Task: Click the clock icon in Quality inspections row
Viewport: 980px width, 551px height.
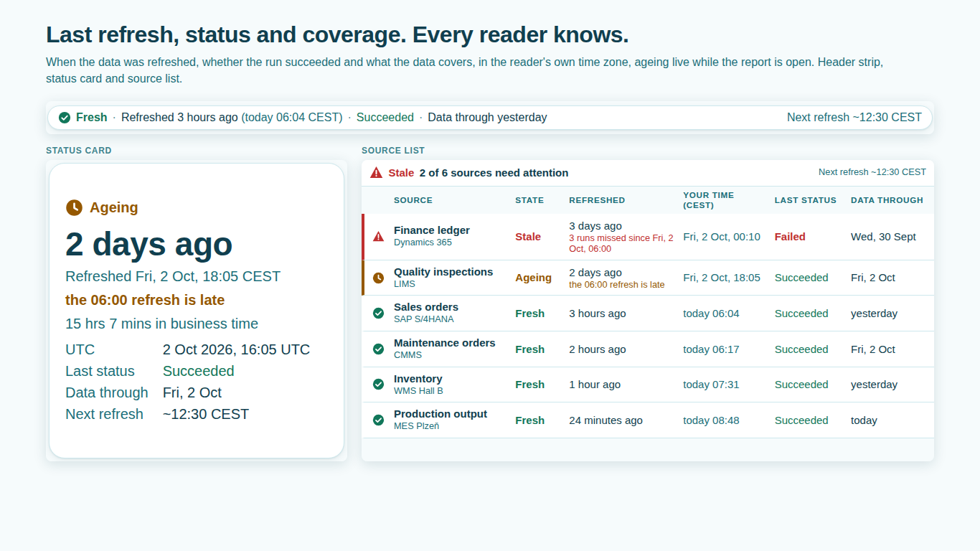Action: 378,278
